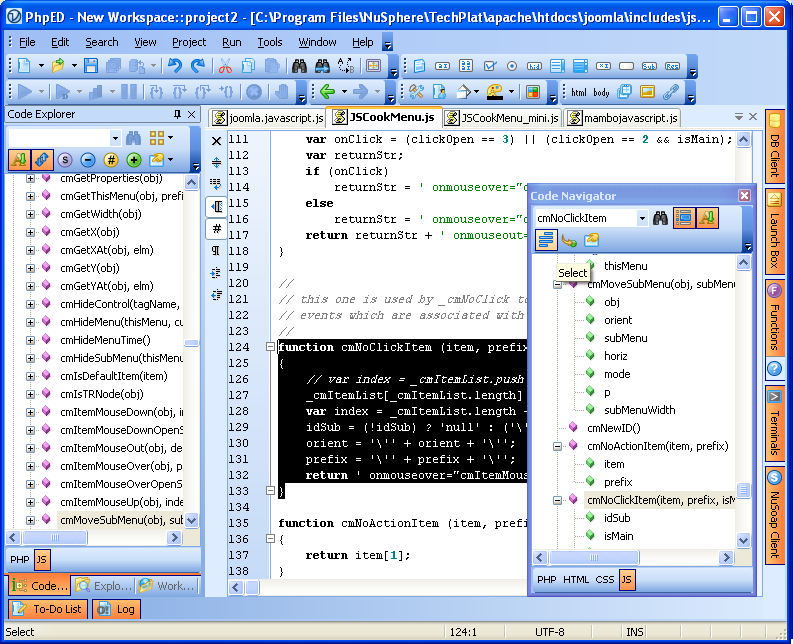Click the green Back navigation arrow

click(328, 92)
